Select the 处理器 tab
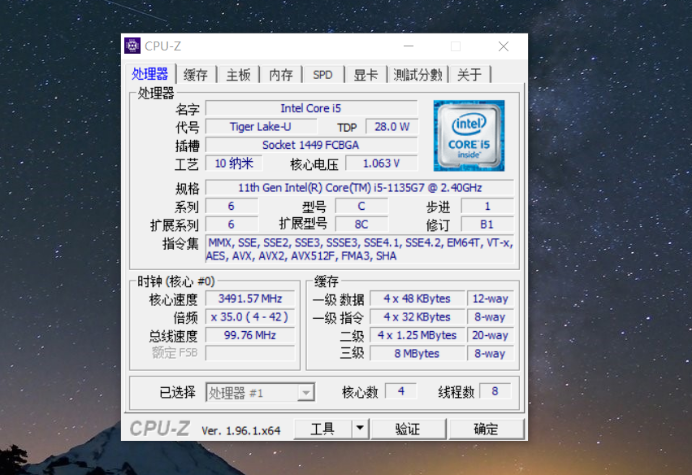Viewport: 692px width, 475px height. click(150, 74)
